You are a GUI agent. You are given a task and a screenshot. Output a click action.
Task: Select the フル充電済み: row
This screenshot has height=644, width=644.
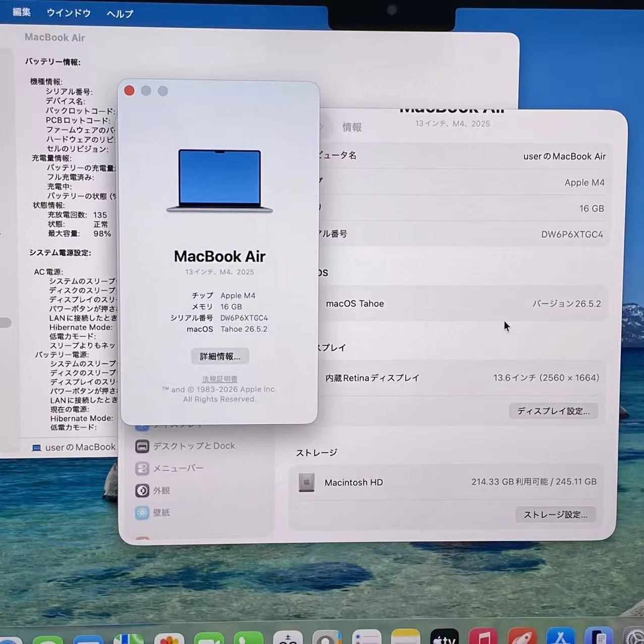pos(71,177)
